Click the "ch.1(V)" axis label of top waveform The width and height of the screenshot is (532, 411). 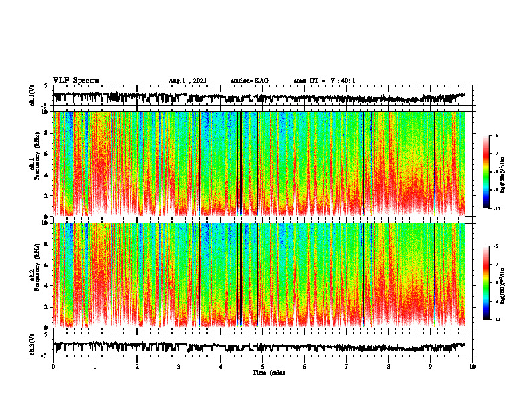tap(32, 95)
